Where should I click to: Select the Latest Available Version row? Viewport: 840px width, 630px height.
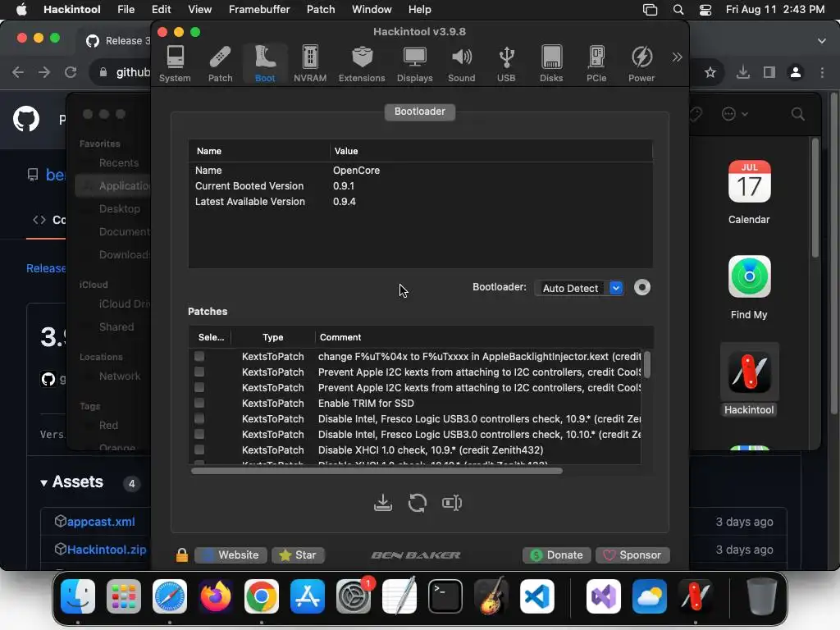[x=420, y=202]
